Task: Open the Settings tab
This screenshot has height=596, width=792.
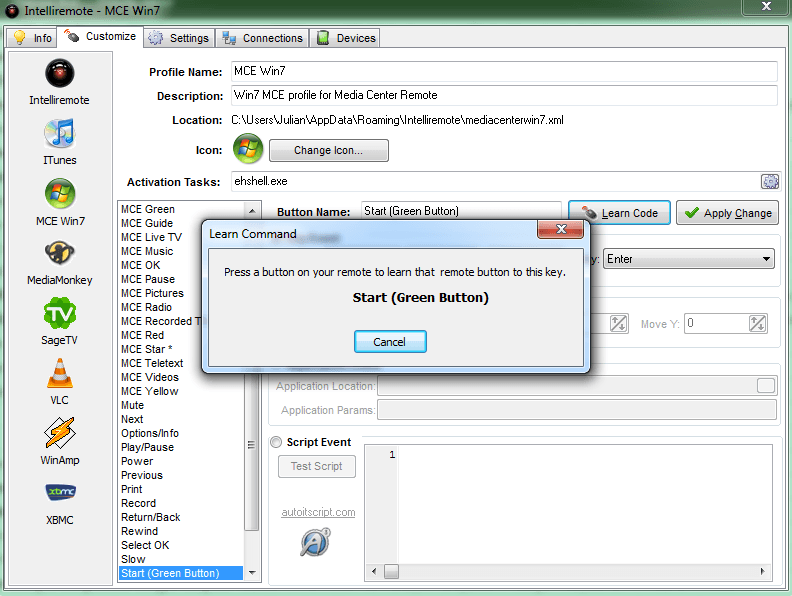Action: click(179, 38)
